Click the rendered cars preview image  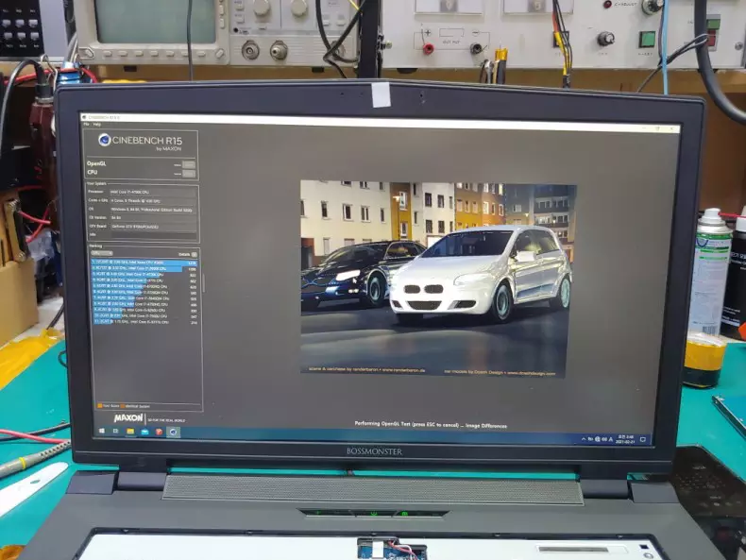tap(438, 279)
